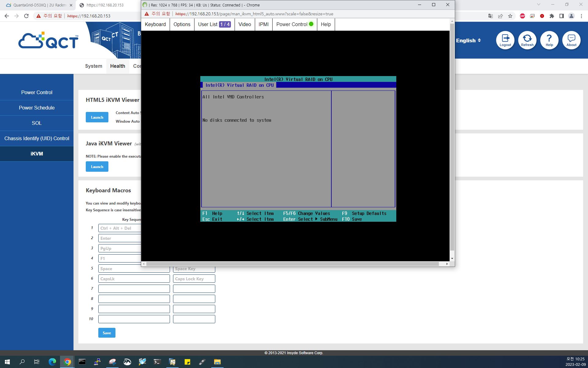Click the not-secure warning icon in iKVM window
This screenshot has width=588, height=368.
pyautogui.click(x=147, y=14)
